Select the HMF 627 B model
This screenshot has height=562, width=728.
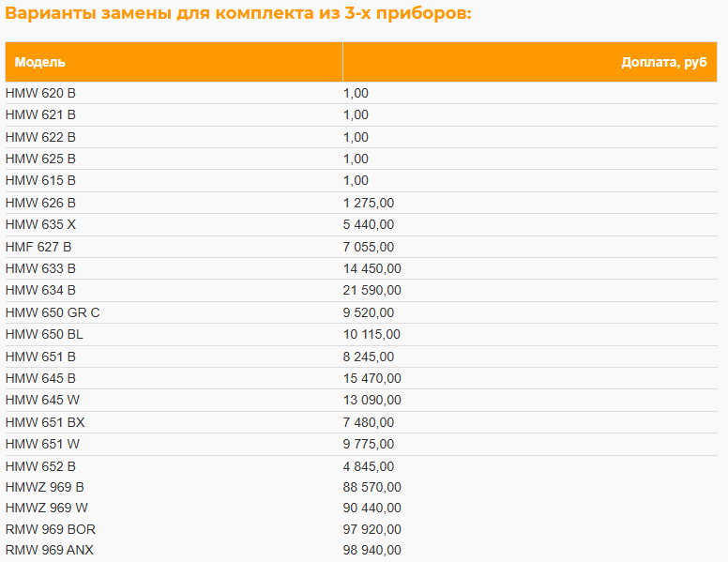38,247
